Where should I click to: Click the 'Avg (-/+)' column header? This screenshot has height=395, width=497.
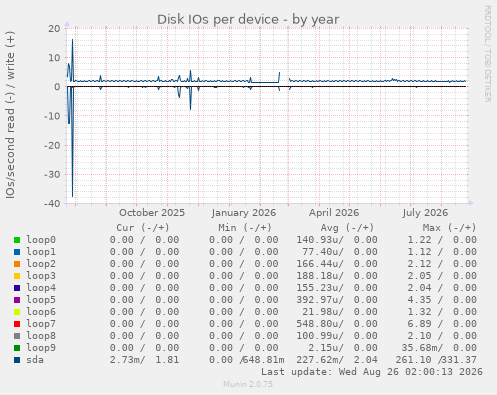point(347,228)
